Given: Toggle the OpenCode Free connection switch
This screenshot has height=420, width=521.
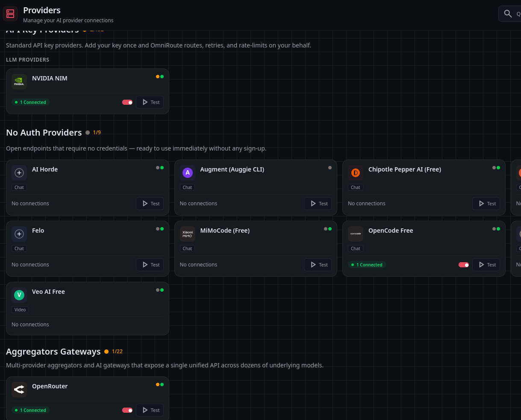Looking at the screenshot, I should pos(464,265).
